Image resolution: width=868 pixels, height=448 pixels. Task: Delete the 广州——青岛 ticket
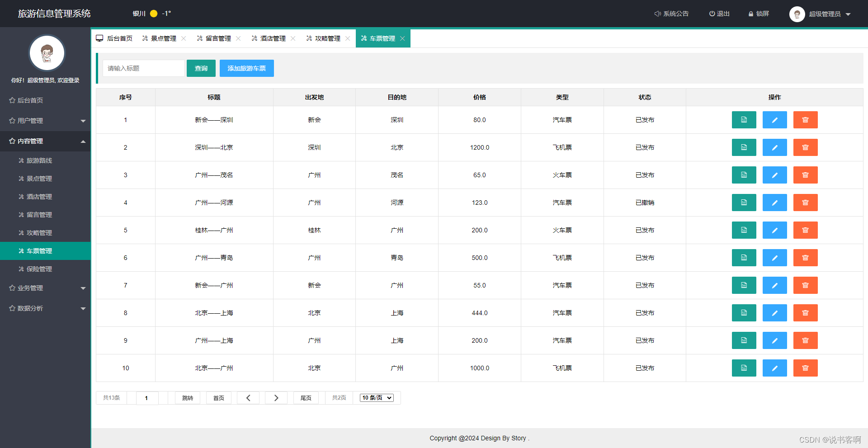[805, 258]
